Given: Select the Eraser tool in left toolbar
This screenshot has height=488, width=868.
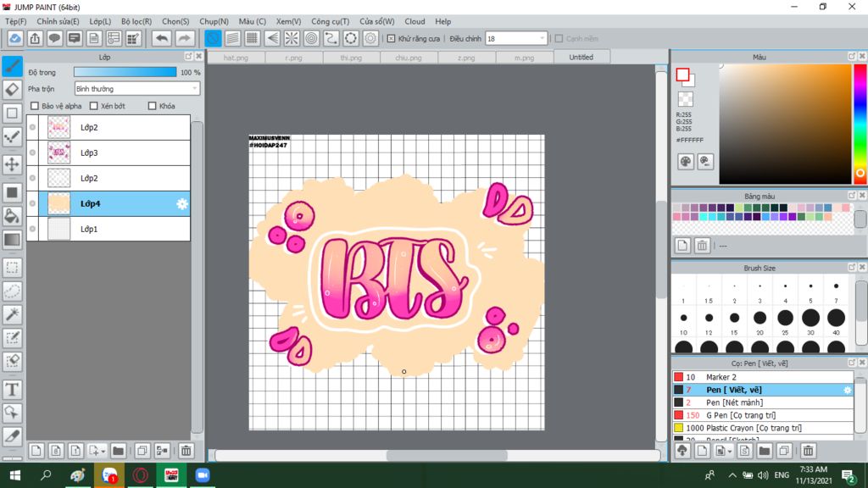Looking at the screenshot, I should (x=12, y=89).
